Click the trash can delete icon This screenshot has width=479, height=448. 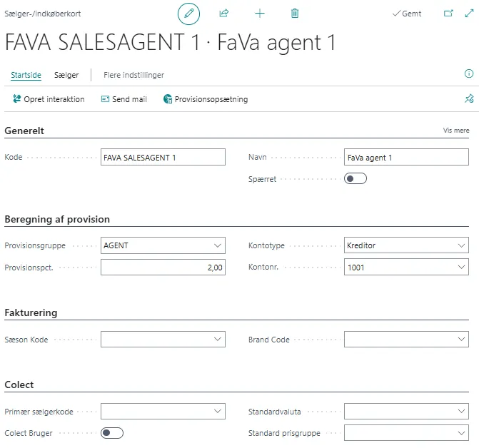(x=295, y=14)
